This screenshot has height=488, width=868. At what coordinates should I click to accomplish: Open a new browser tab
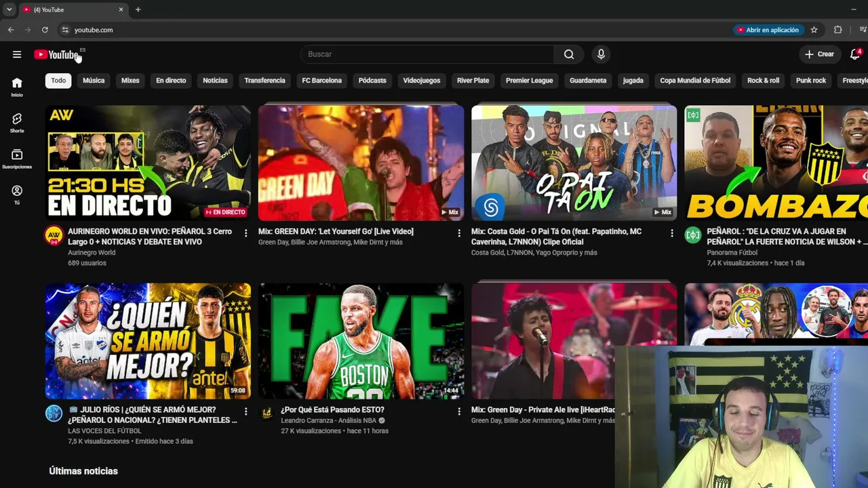(138, 9)
